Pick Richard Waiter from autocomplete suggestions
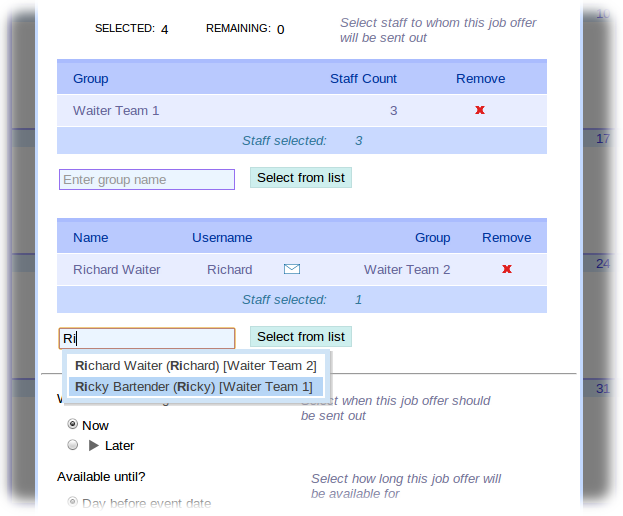This screenshot has height=516, width=623. tap(195, 366)
